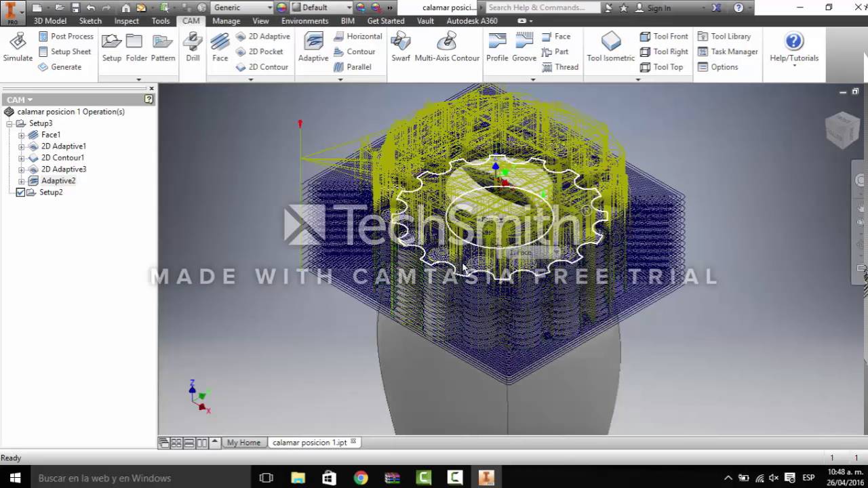
Task: Select the Swarf multi-axis operation
Action: tap(401, 47)
